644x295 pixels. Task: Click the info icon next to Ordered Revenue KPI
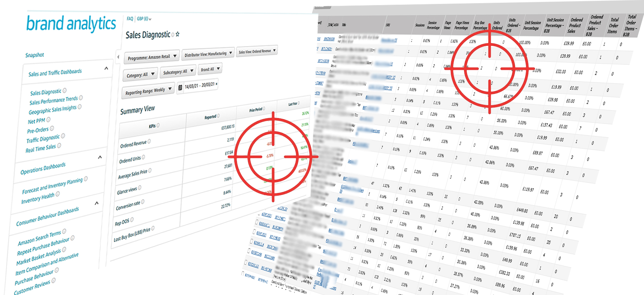tap(149, 141)
